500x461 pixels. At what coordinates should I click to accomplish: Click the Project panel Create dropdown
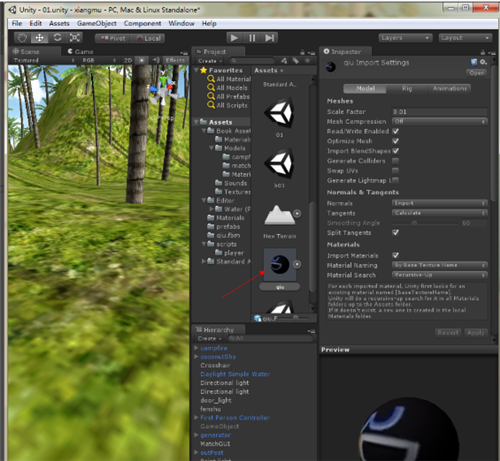(x=210, y=61)
